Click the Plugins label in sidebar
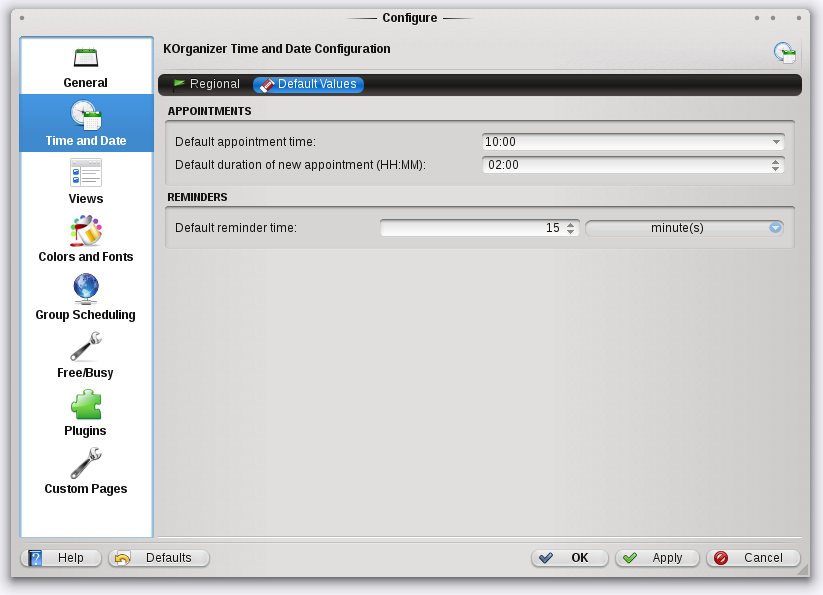This screenshot has width=823, height=595. (86, 431)
